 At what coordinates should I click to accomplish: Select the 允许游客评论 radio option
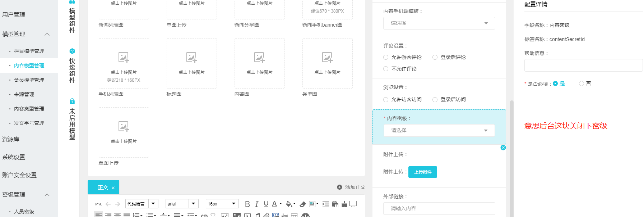386,57
